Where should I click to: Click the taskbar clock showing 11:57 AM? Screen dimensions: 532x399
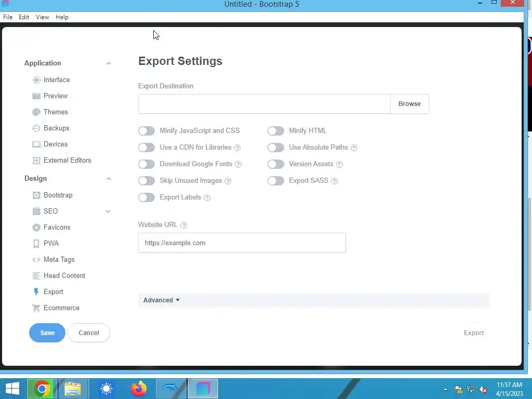pos(509,389)
